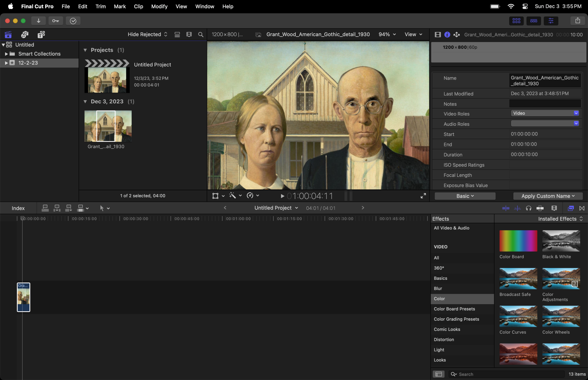Open the Installed Effects dropdown
Screen dimensions: 588x380
(560, 219)
